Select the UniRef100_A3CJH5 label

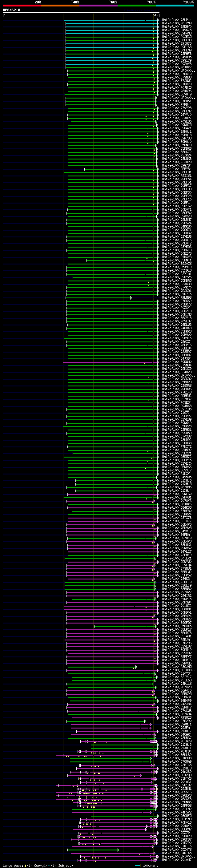point(177,667)
